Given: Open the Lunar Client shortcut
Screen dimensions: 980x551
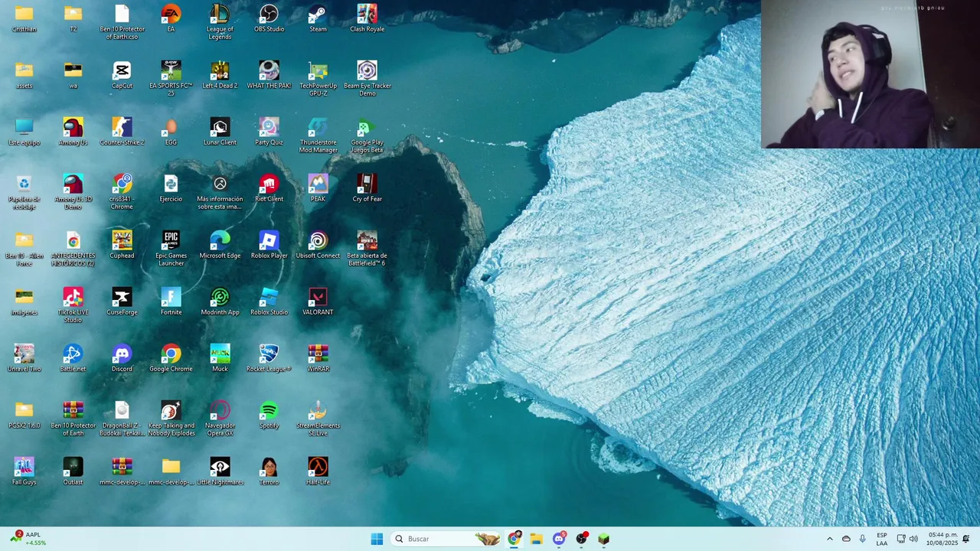Looking at the screenshot, I should tap(220, 132).
